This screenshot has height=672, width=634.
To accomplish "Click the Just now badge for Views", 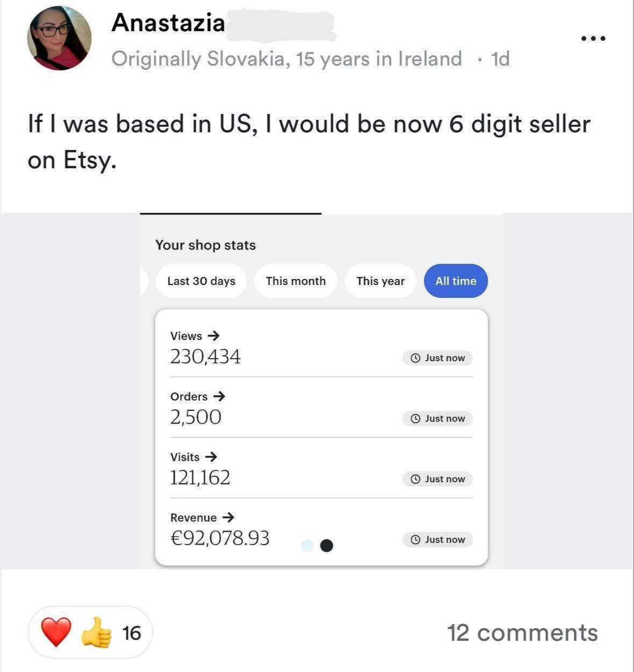I will coord(437,358).
